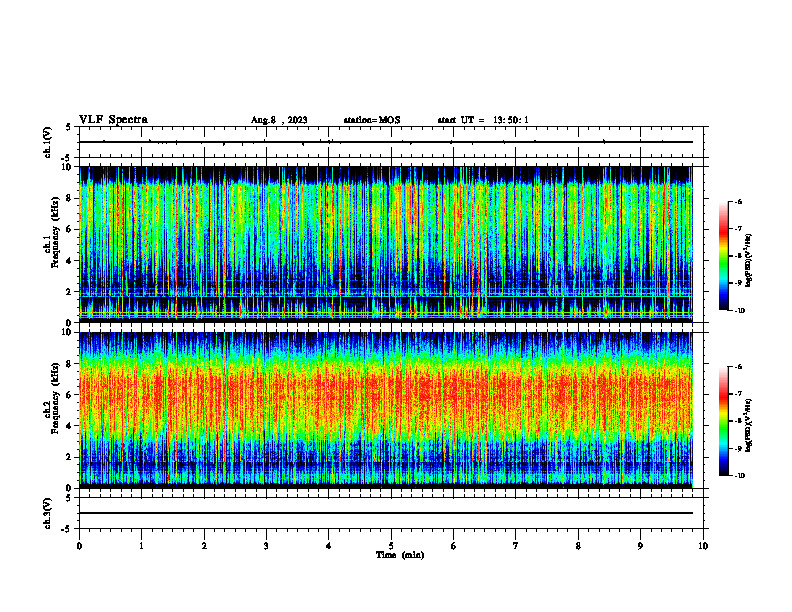The width and height of the screenshot is (792, 612).
Task: Click the "5" tick label on the Time axis
Action: tap(391, 546)
